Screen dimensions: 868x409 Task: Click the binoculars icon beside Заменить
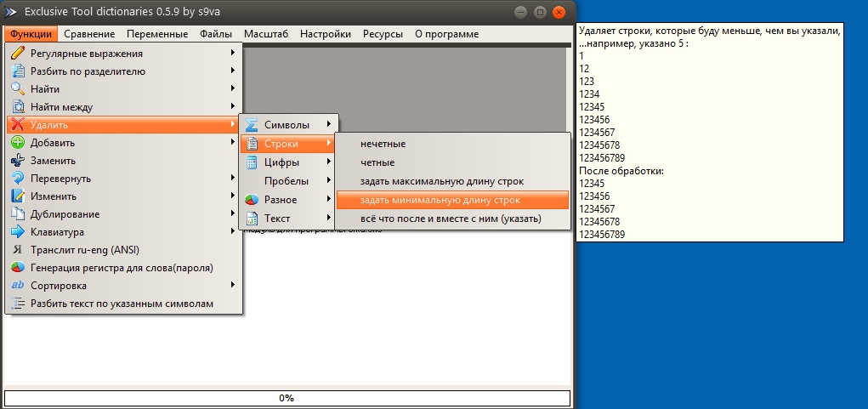click(17, 160)
